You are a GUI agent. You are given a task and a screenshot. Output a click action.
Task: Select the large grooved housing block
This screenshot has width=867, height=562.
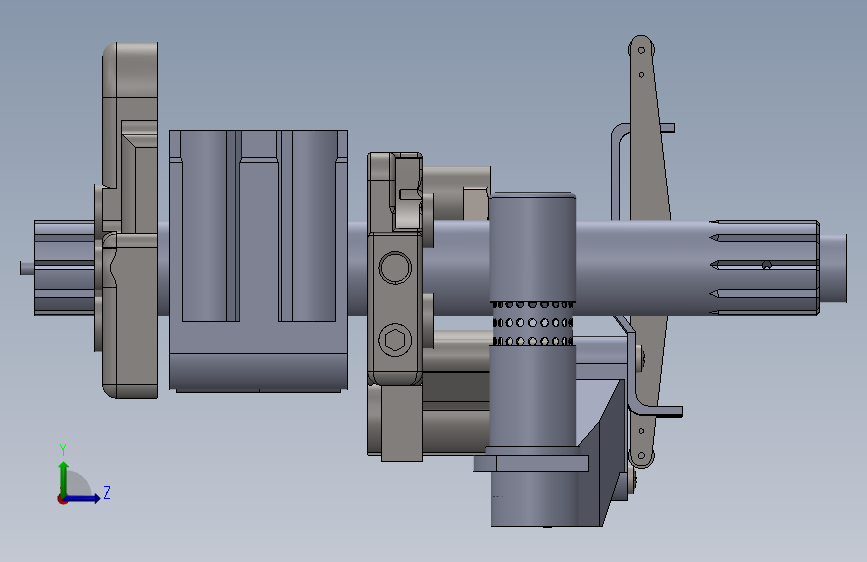click(258, 261)
